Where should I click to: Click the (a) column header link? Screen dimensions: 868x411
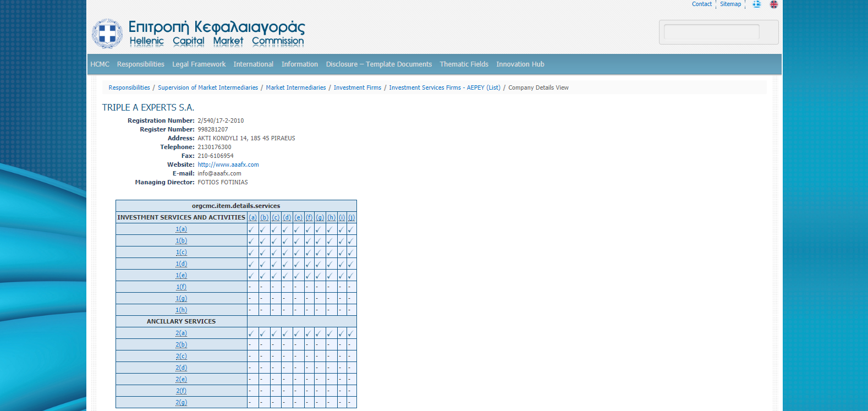[x=253, y=217]
